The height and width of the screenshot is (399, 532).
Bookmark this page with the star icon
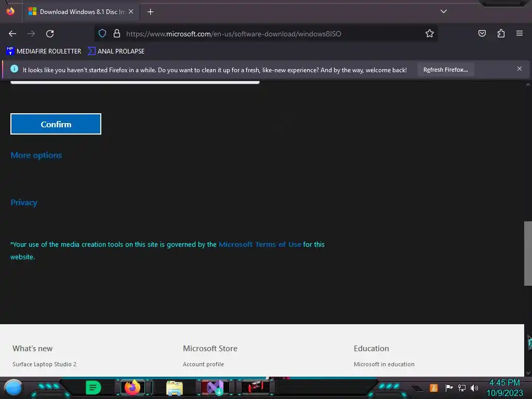[x=430, y=34]
